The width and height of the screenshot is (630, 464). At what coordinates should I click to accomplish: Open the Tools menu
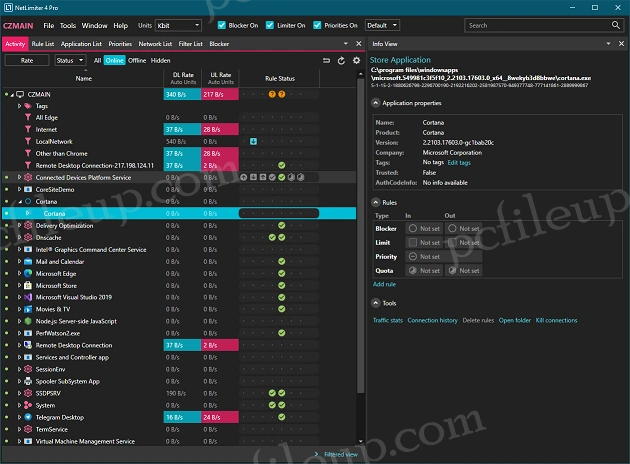tap(68, 25)
